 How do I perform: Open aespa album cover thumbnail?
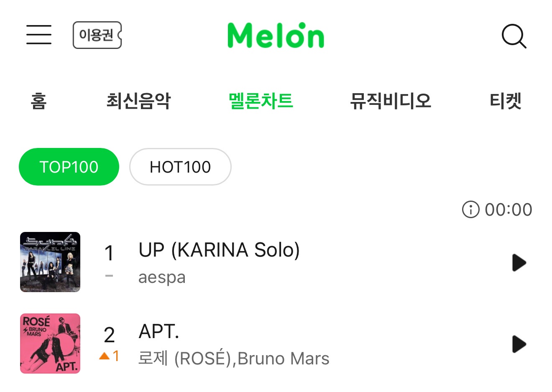tap(50, 262)
